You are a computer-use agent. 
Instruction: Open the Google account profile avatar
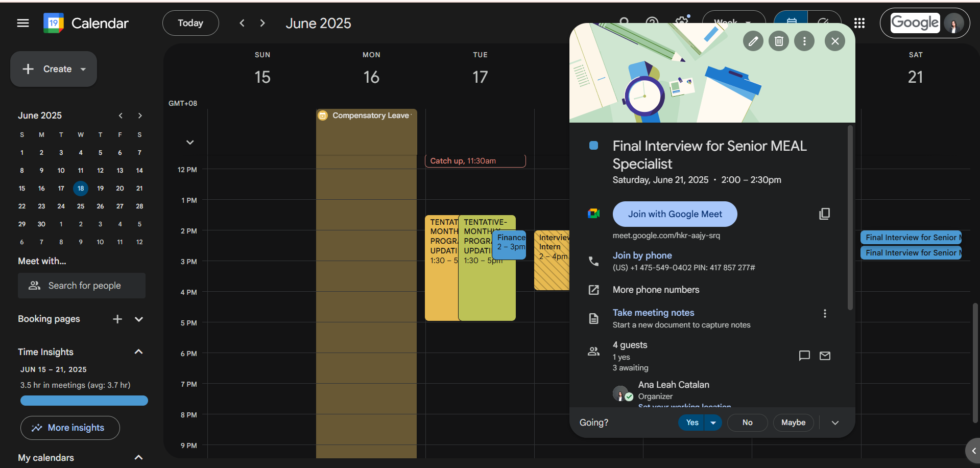tap(953, 23)
